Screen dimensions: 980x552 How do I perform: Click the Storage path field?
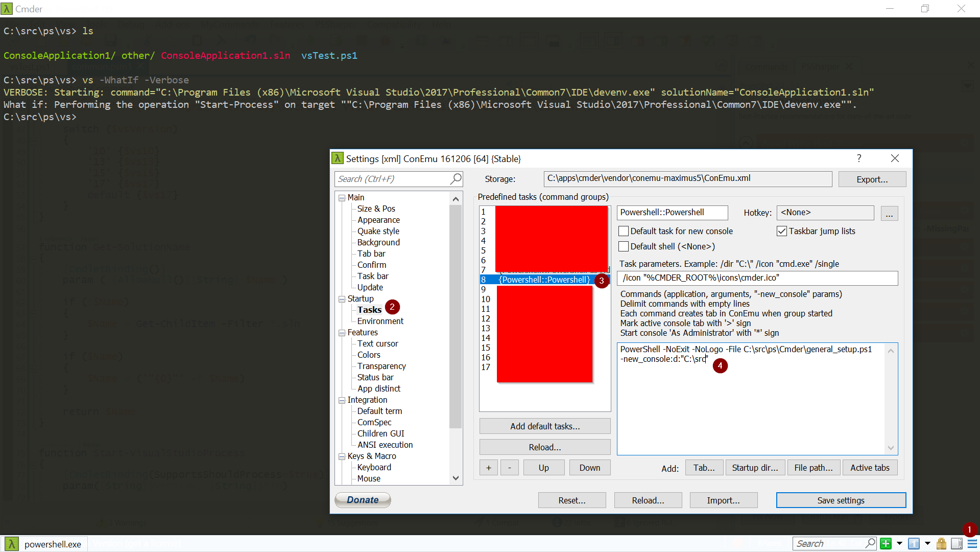[x=688, y=179]
